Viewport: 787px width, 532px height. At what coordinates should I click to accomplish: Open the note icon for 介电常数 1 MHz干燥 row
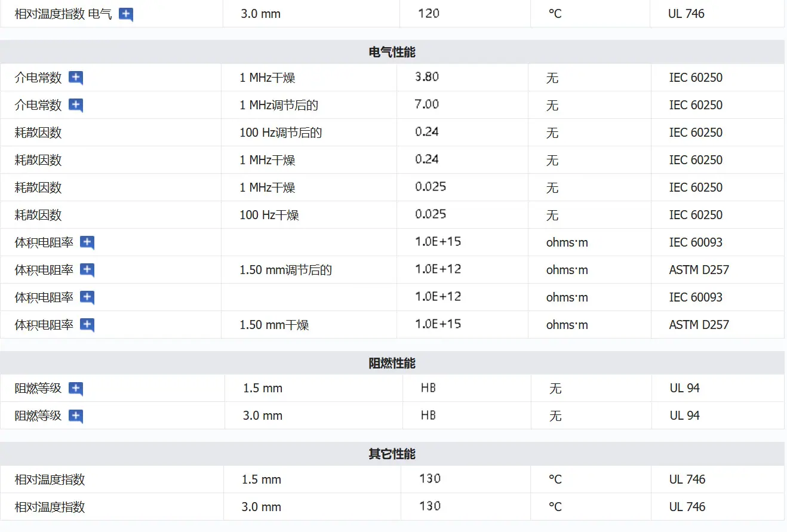76,78
